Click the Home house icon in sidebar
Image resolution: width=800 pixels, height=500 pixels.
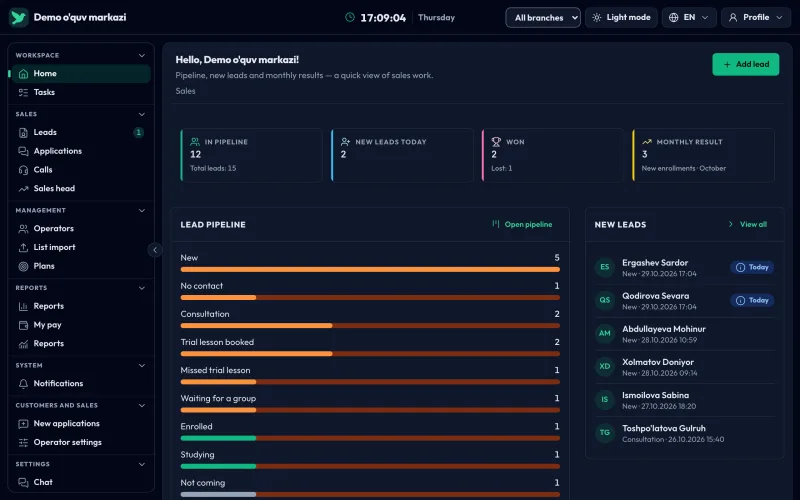click(x=23, y=73)
